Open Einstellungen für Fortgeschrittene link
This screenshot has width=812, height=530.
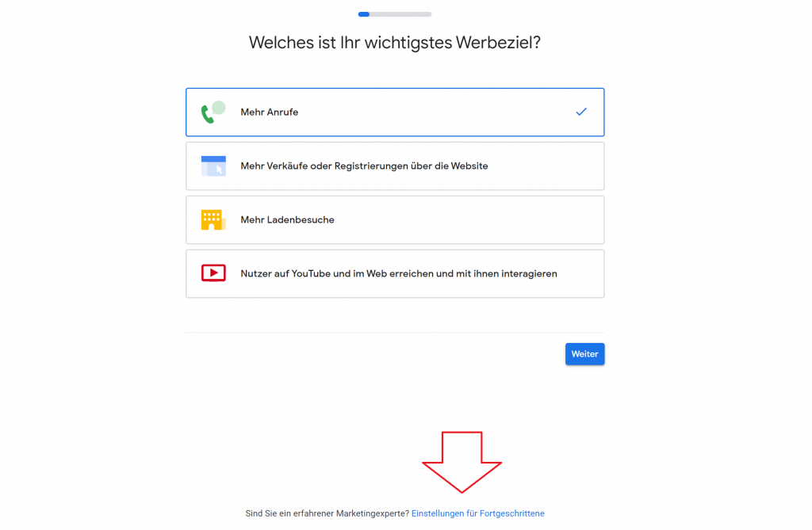coord(478,513)
